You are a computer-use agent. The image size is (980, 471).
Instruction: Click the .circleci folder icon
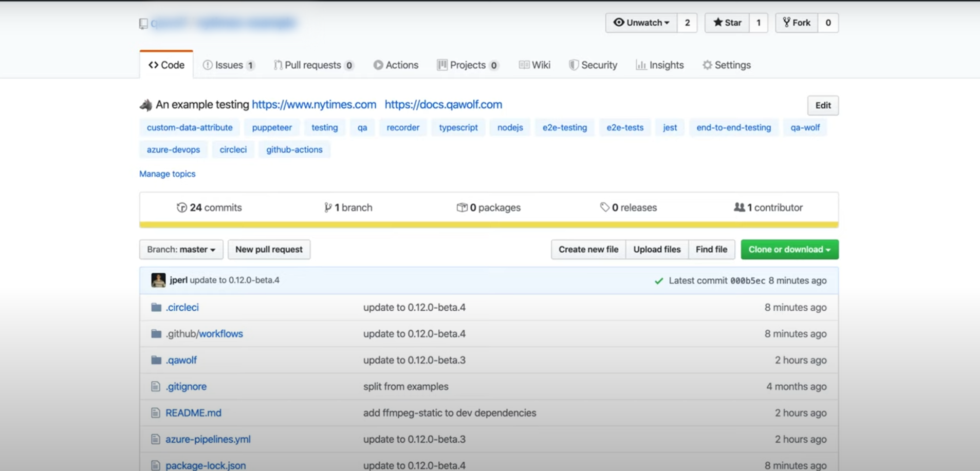pyautogui.click(x=156, y=307)
